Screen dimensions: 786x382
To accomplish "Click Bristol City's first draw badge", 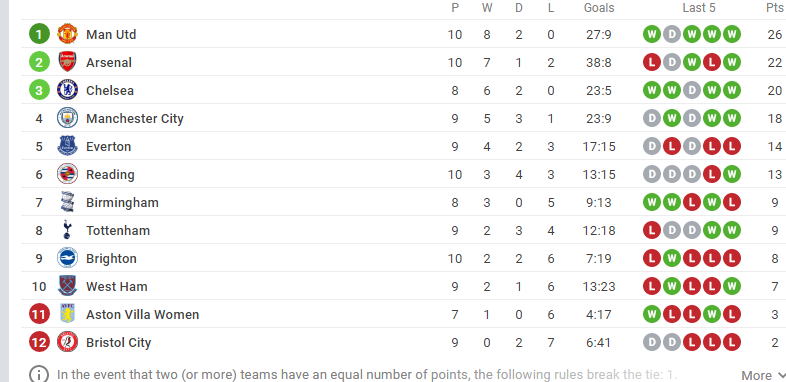I will [x=652, y=343].
